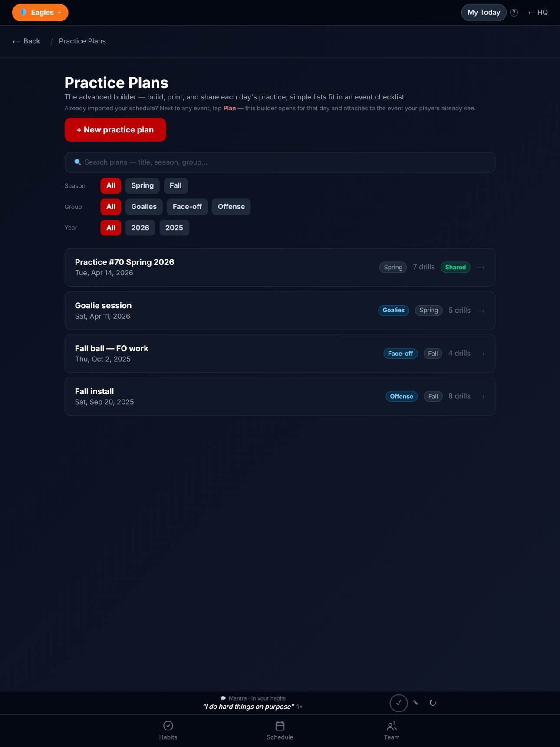Click the arrow on Goalie session row
This screenshot has height=747, width=560.
click(x=481, y=311)
